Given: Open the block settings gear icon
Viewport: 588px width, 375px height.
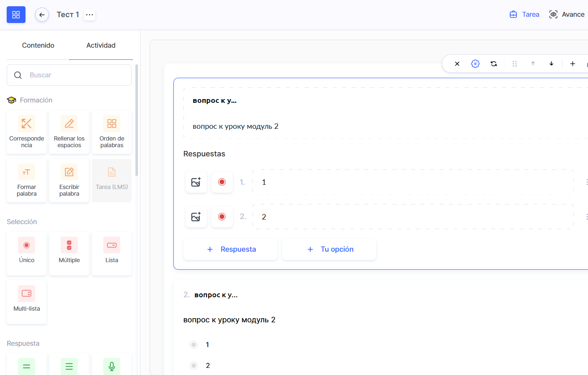Looking at the screenshot, I should click(475, 64).
